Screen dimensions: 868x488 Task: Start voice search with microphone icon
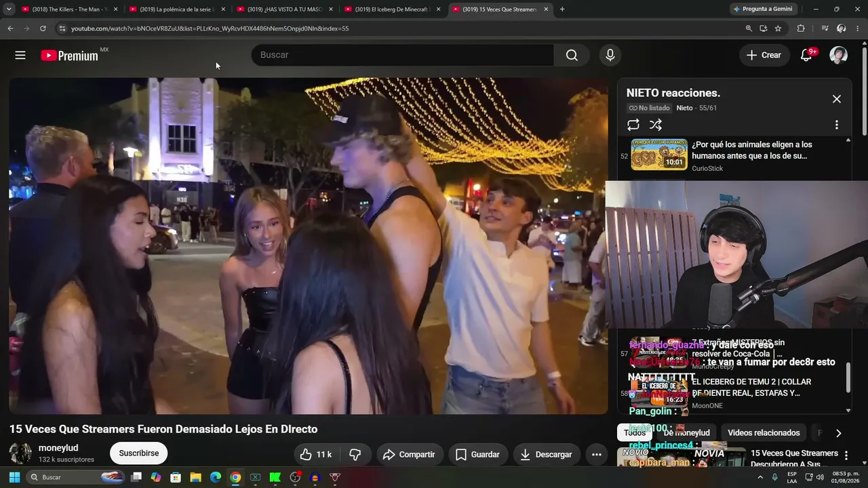point(610,55)
